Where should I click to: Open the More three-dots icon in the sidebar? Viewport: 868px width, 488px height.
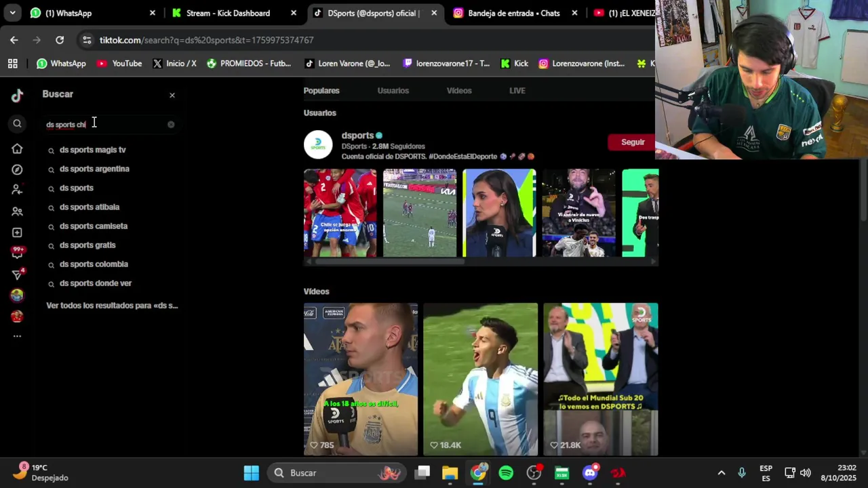pyautogui.click(x=17, y=336)
